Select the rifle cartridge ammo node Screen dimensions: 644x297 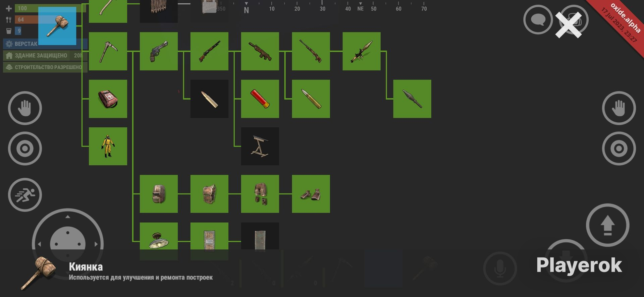tap(311, 99)
